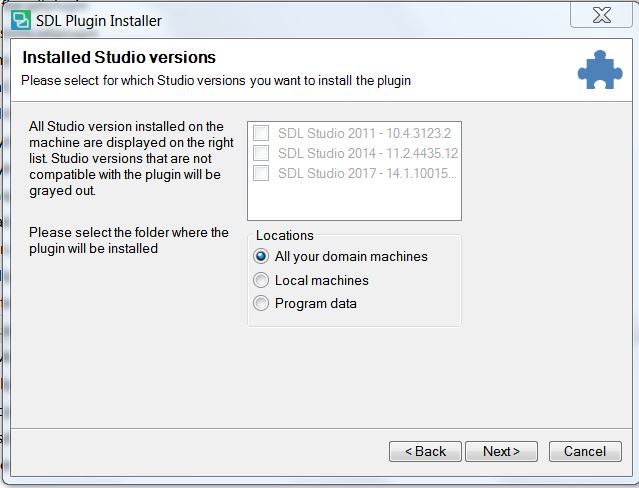Viewport: 639px width, 488px height.
Task: Select the Program data location
Action: [x=261, y=303]
